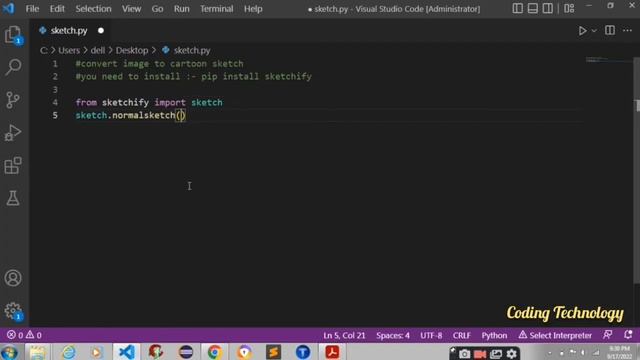
Task: Open the Edit menu
Action: click(57, 9)
